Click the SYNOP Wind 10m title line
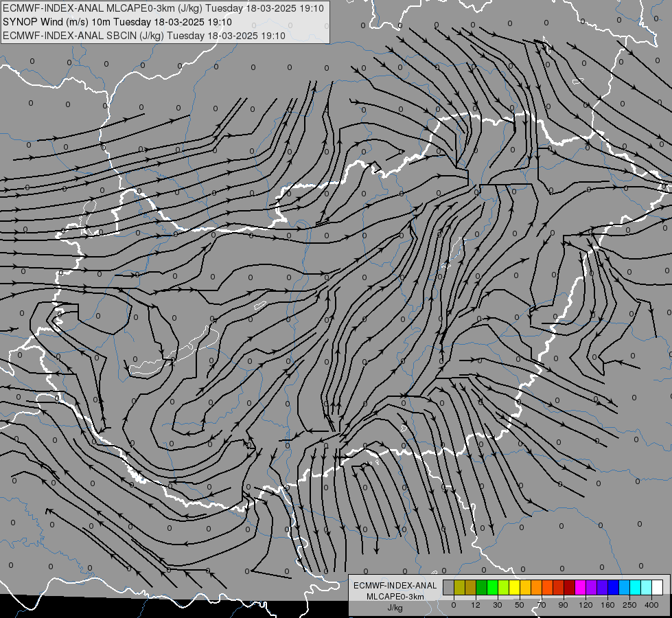Screen dimensions: 672x618 coord(117,22)
